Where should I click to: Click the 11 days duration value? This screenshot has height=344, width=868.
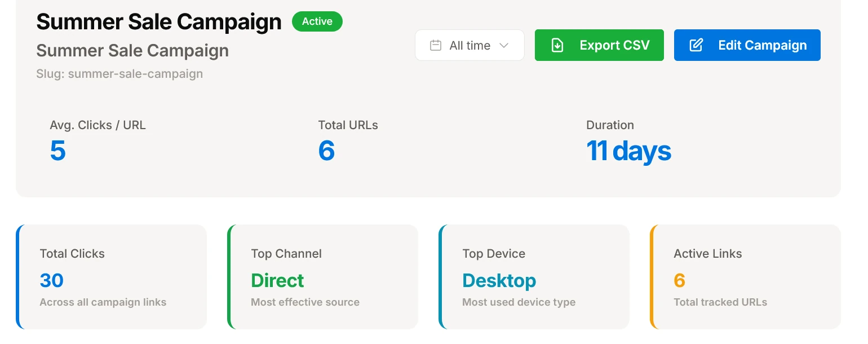pyautogui.click(x=628, y=151)
